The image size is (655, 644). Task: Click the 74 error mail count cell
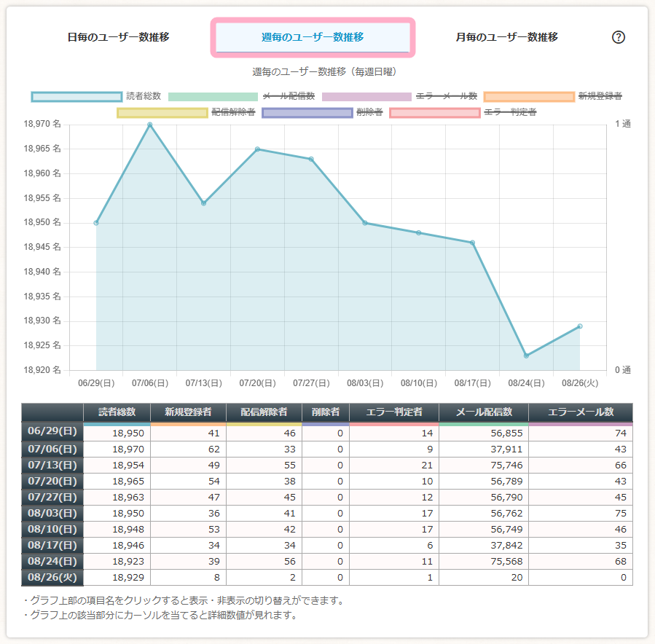click(581, 433)
